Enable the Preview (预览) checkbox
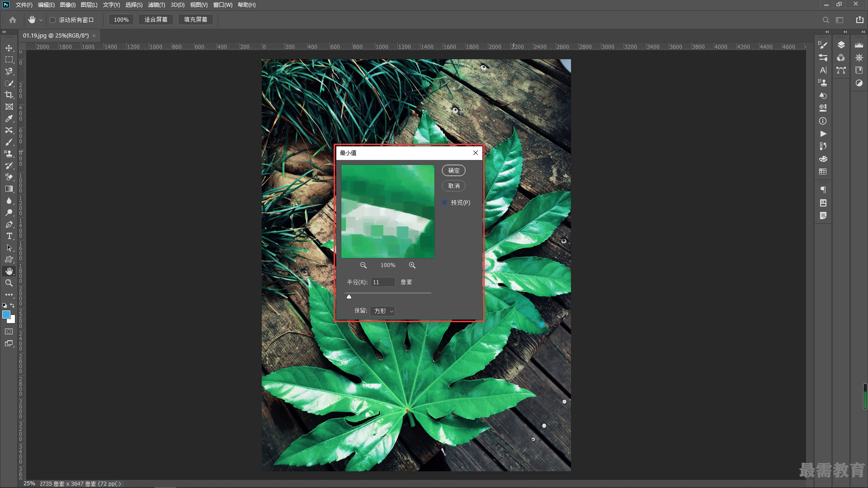 (x=445, y=202)
